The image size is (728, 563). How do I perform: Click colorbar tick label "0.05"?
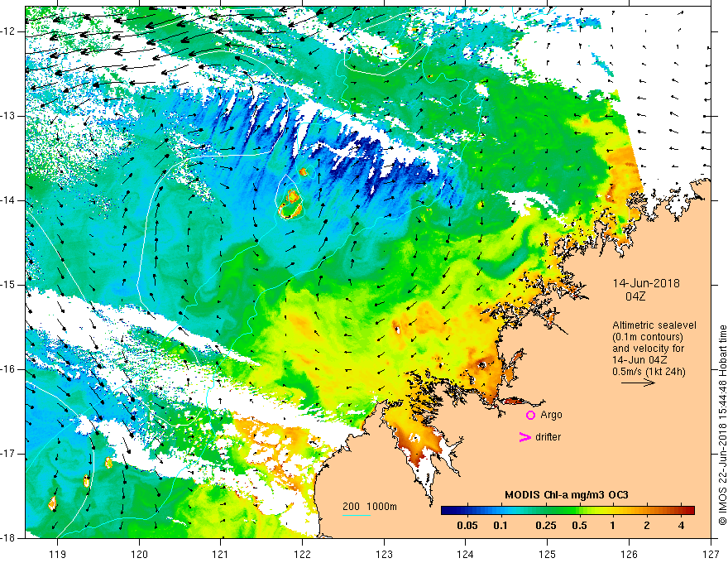pyautogui.click(x=467, y=526)
